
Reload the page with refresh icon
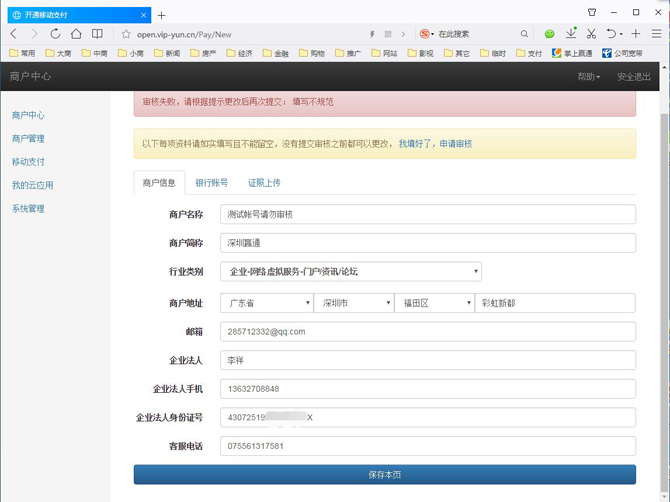55,34
